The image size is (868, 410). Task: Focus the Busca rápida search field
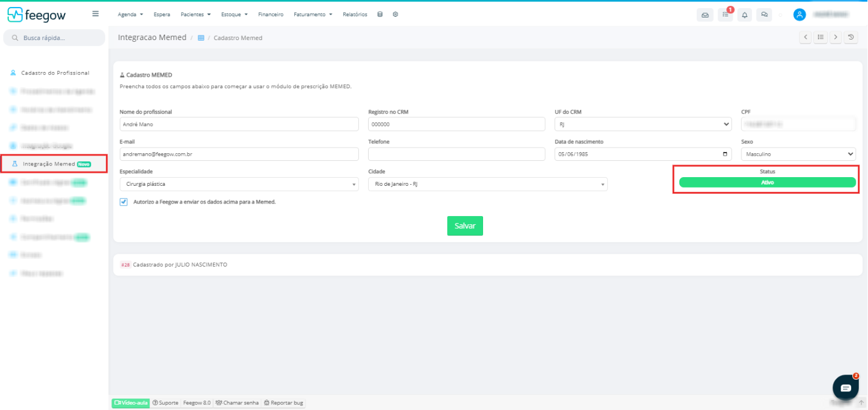pos(54,38)
